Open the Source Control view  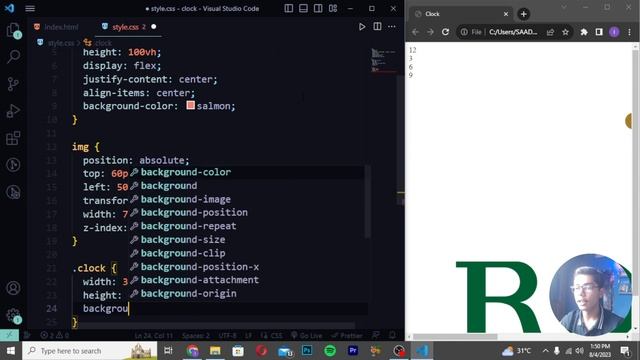(x=13, y=84)
